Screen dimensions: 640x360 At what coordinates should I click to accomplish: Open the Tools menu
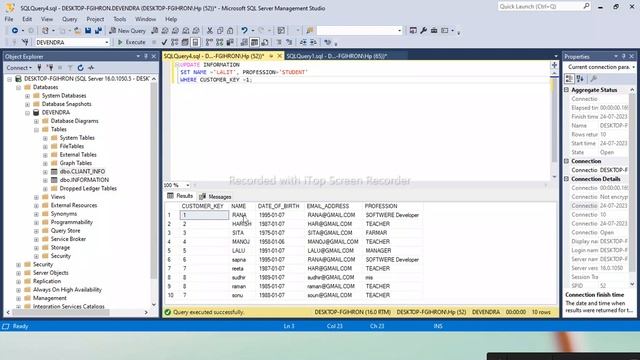coord(119,19)
